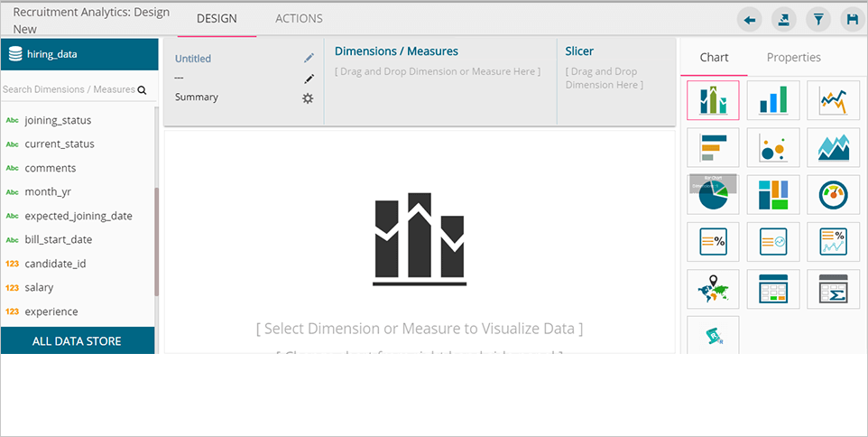Select the R script chart icon
Screen dimensions: 868x437
713,335
